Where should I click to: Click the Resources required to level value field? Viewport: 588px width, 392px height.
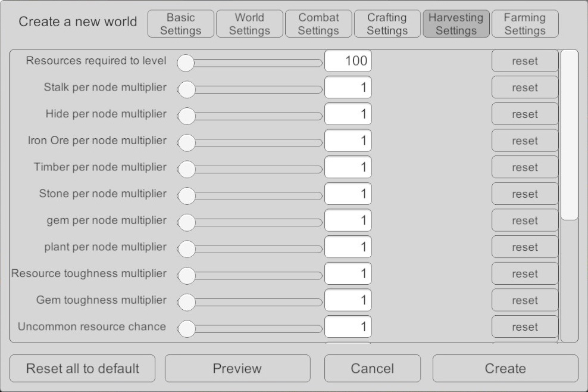pyautogui.click(x=348, y=61)
